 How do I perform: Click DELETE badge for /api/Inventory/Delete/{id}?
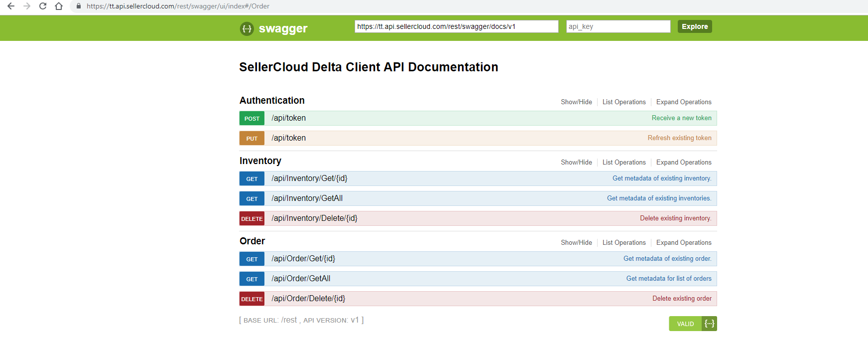pyautogui.click(x=252, y=218)
